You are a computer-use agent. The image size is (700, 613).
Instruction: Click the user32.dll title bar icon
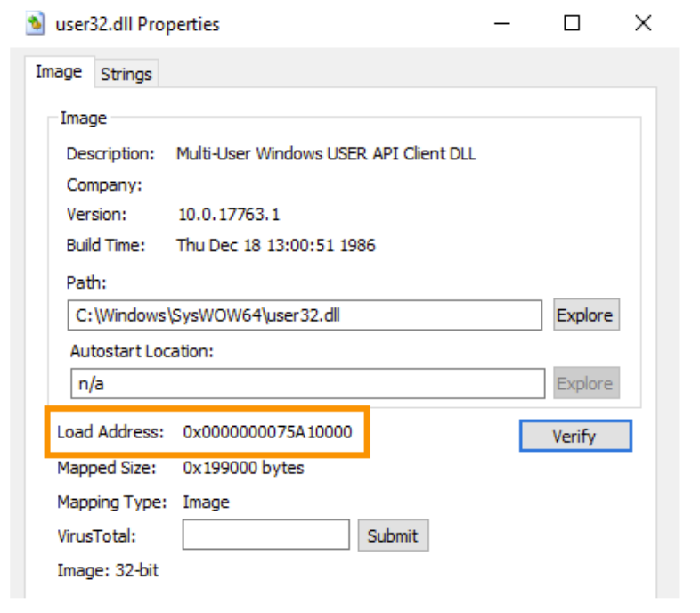click(36, 24)
